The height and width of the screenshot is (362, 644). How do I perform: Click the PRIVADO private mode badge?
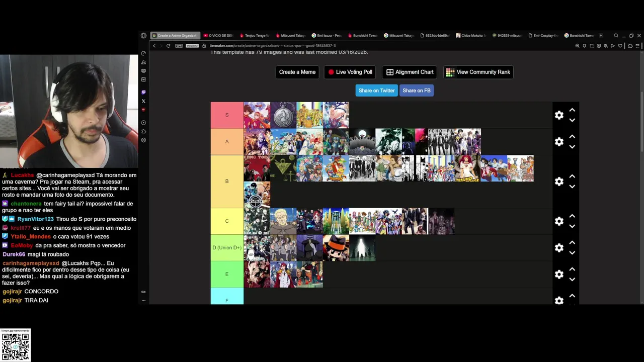click(x=192, y=46)
